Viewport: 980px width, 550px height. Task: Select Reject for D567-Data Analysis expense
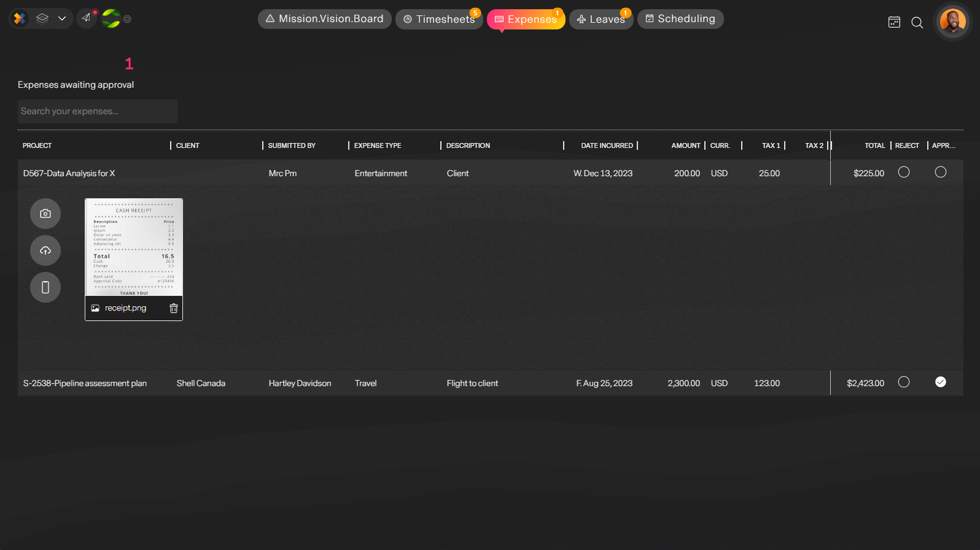tap(903, 172)
